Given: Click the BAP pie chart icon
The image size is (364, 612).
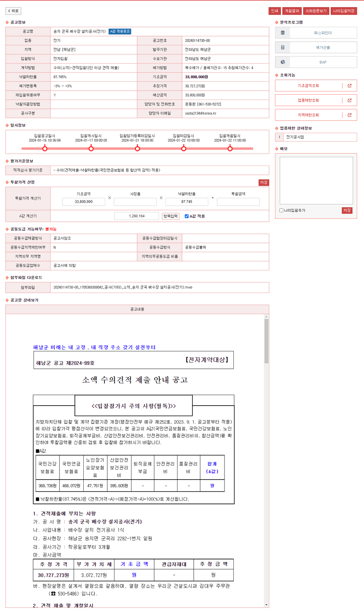Looking at the screenshot, I should pos(283,62).
